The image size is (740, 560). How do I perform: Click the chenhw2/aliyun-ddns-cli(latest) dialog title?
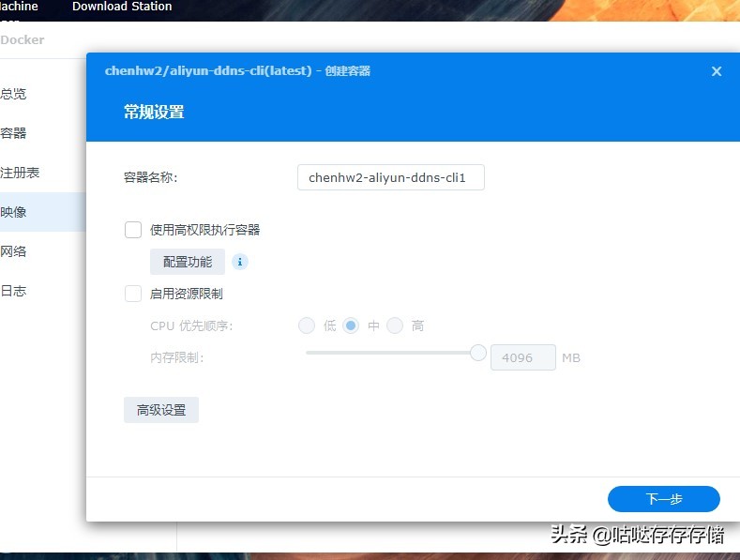click(237, 71)
